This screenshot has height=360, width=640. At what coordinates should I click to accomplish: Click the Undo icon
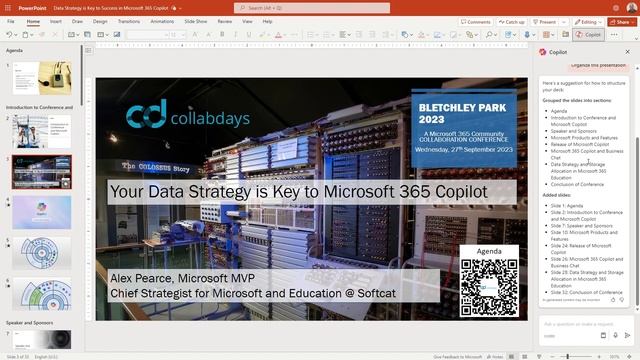tap(9, 35)
